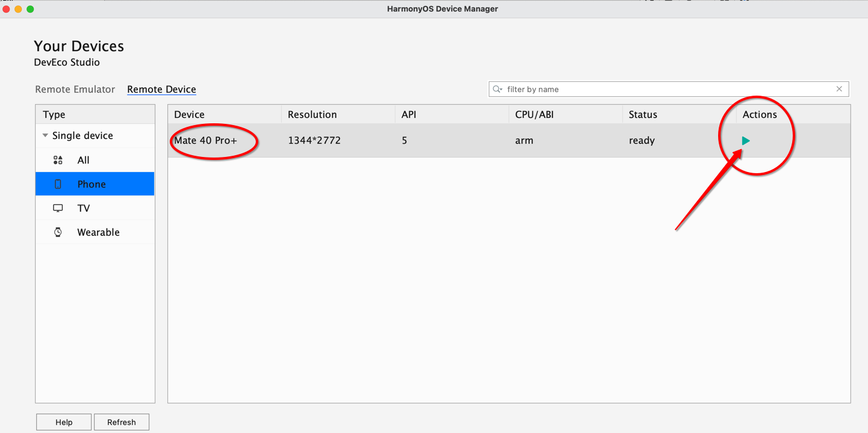Click the Status column header
The height and width of the screenshot is (433, 868).
pos(643,114)
